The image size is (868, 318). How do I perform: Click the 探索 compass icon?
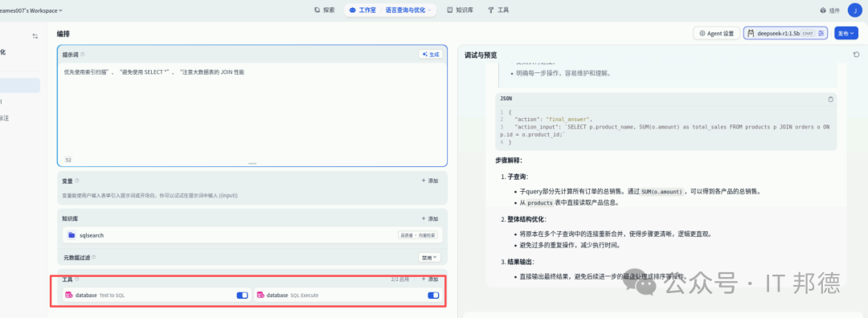point(317,10)
